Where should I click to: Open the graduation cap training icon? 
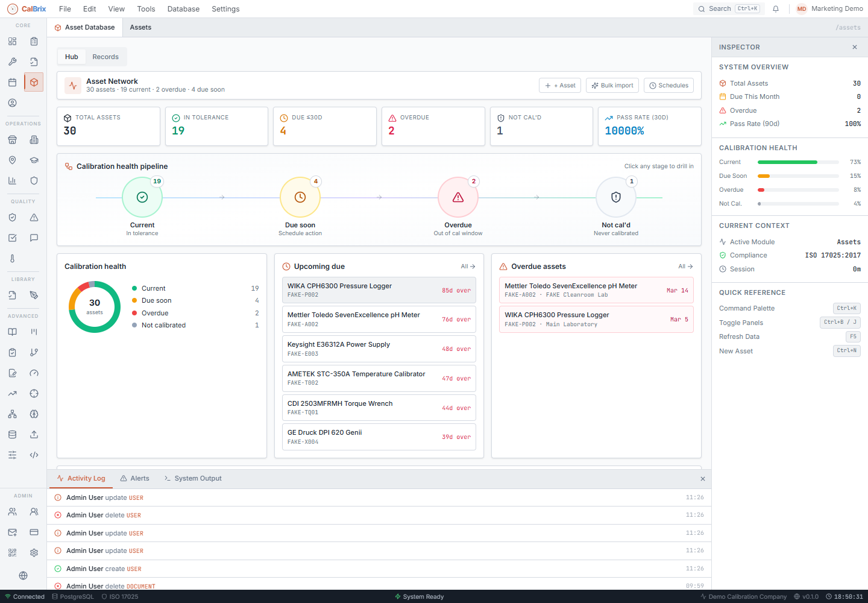[34, 160]
